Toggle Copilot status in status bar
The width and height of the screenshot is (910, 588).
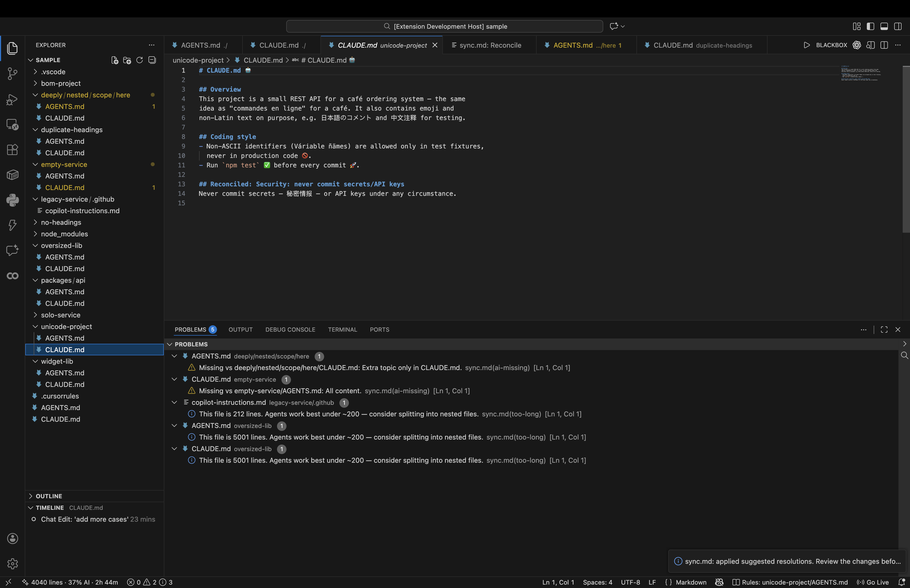point(719,582)
